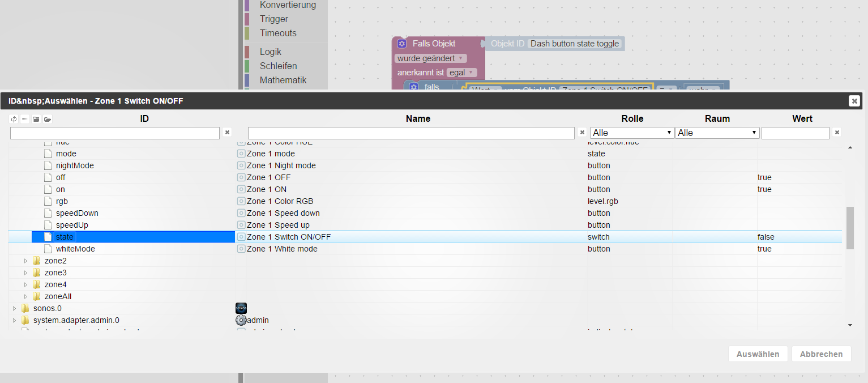Click the gear icon on falls block

[413, 87]
